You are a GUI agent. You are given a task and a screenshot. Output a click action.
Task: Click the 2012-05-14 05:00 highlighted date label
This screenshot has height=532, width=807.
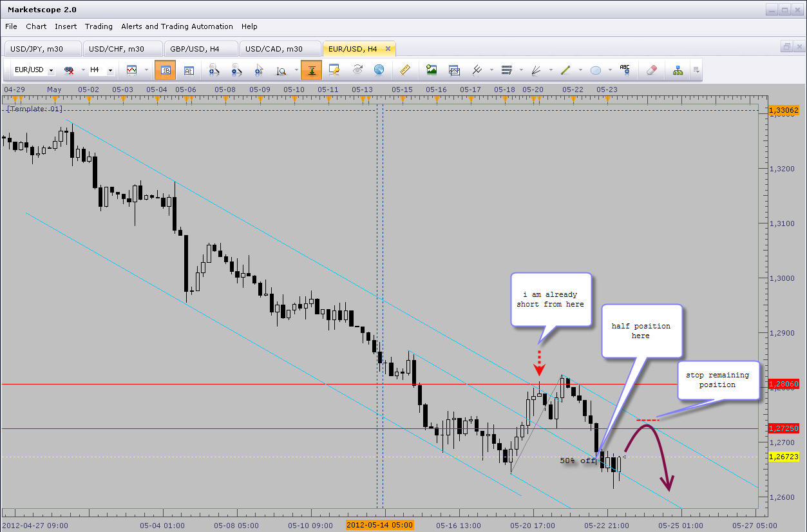[379, 525]
